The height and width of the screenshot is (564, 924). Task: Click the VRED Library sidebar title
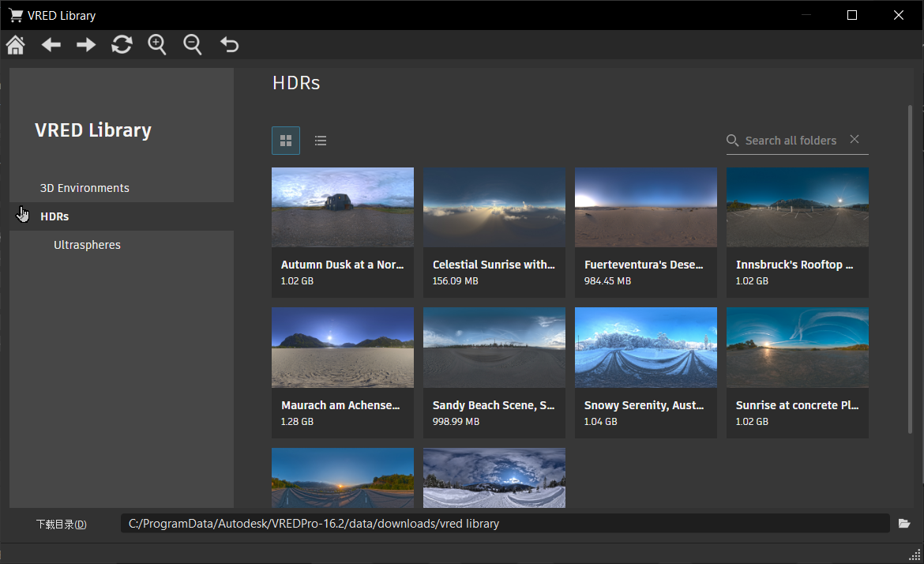click(93, 130)
